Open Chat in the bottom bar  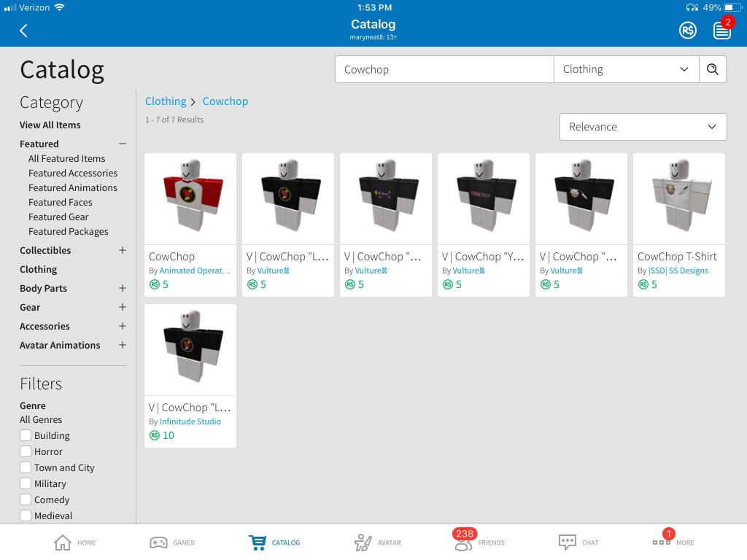tap(578, 542)
